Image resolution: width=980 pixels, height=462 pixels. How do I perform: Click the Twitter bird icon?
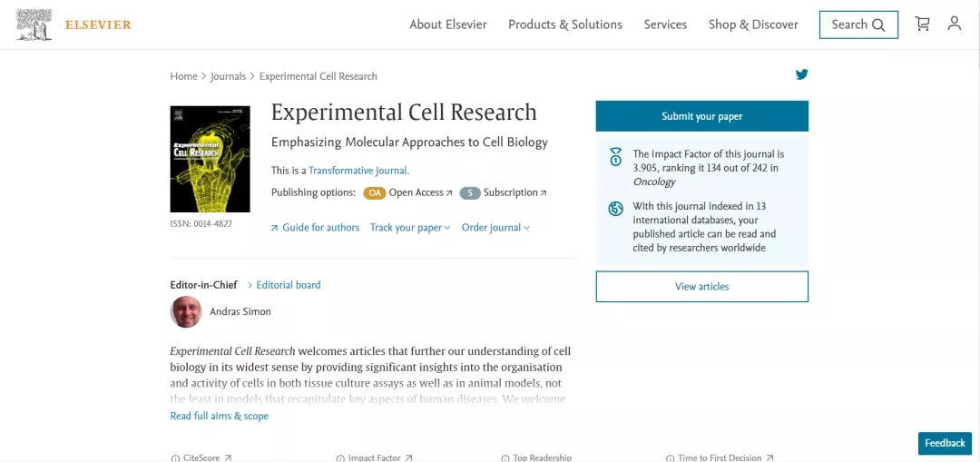click(x=801, y=74)
